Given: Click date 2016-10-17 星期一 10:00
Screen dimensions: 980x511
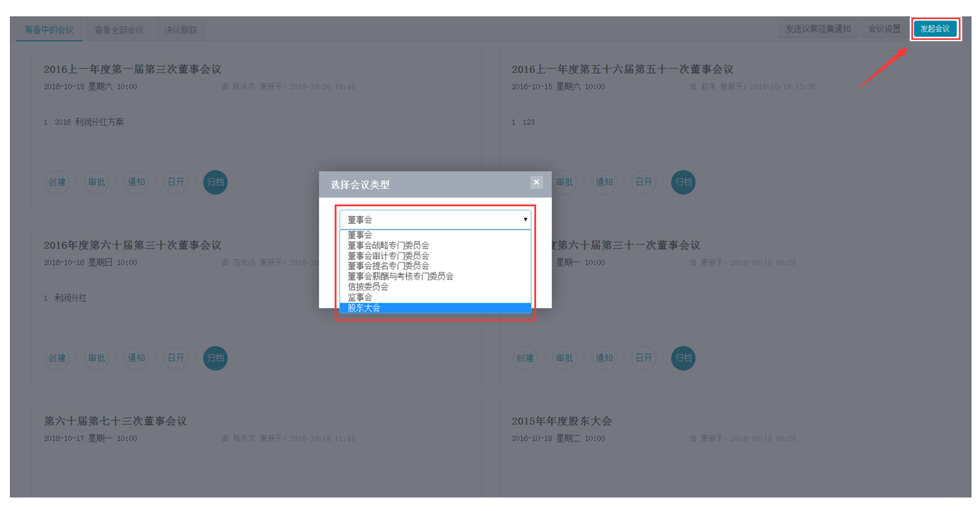Looking at the screenshot, I should [x=90, y=439].
